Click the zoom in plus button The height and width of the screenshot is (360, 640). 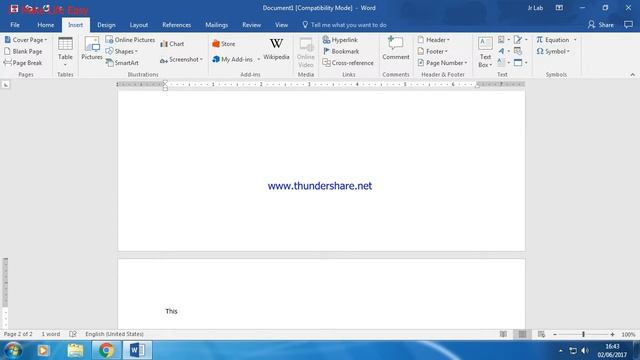pos(612,334)
